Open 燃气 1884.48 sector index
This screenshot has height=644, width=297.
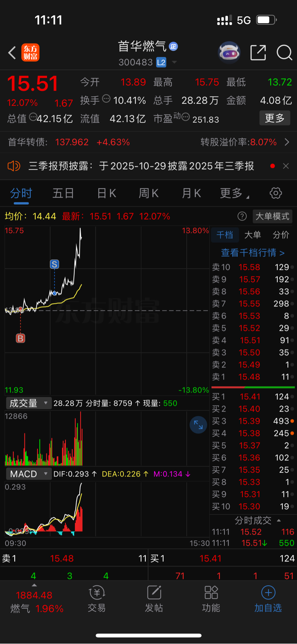(37, 602)
